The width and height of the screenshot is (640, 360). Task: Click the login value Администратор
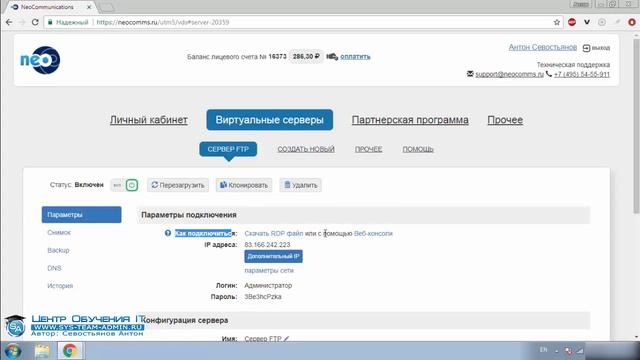click(x=268, y=286)
